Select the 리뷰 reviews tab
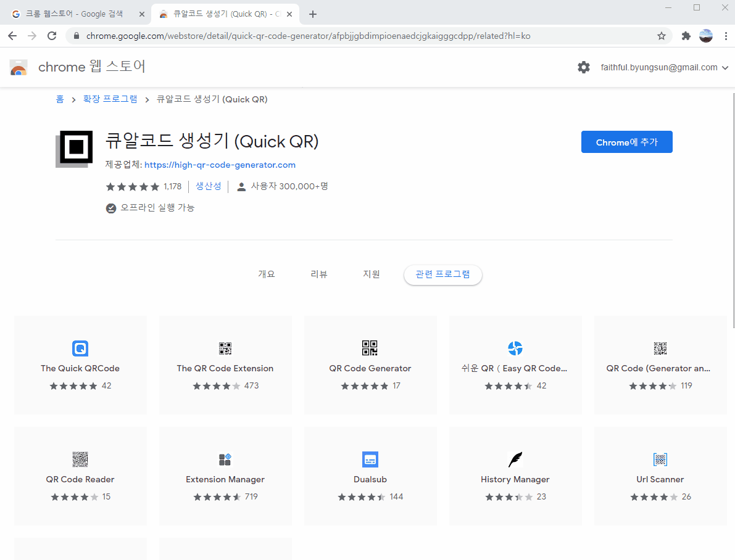This screenshot has width=735, height=560. tap(319, 274)
